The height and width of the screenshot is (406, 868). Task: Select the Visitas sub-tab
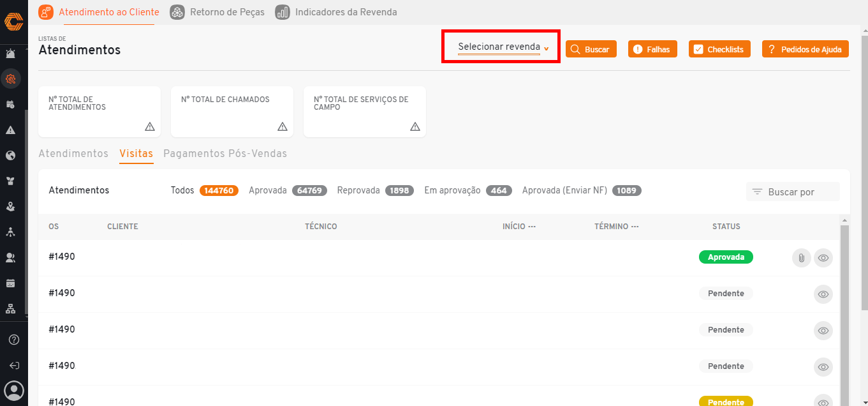click(x=136, y=154)
